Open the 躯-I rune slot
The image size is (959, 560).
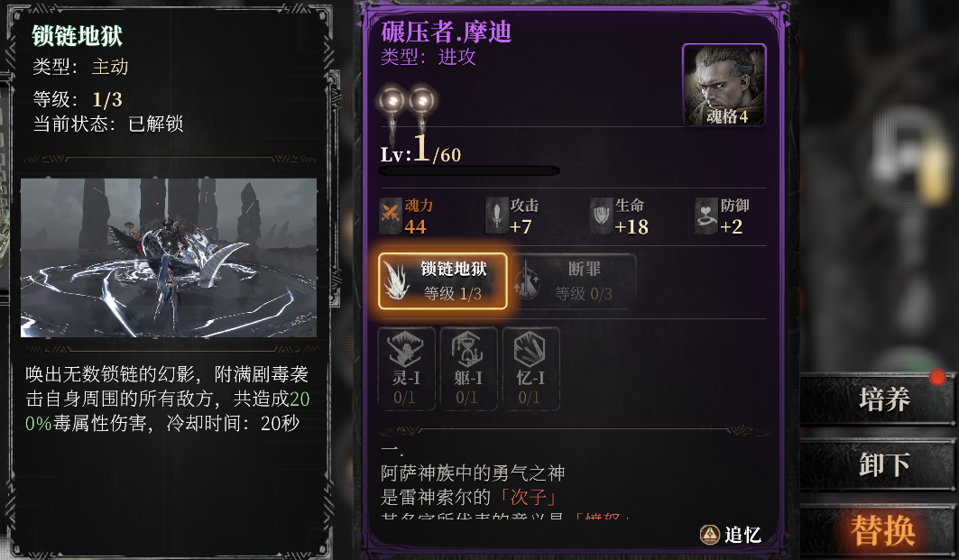468,369
